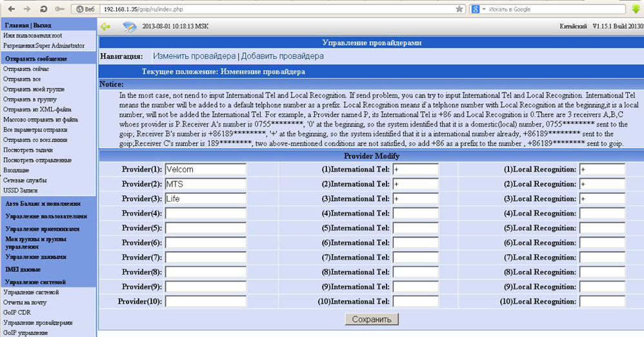Open 'Посмотреть задачи' sidebar item
Screen dimensions: 644x337
(x=28, y=150)
